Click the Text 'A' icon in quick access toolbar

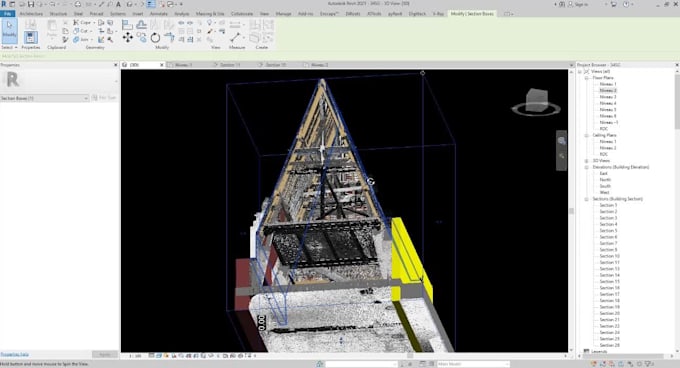(x=118, y=4)
